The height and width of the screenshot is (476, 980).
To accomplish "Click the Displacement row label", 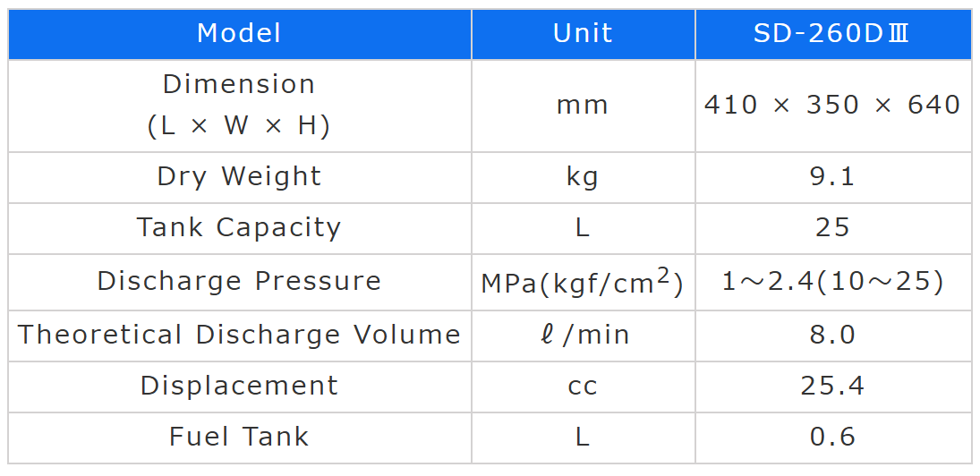I will point(239,386).
